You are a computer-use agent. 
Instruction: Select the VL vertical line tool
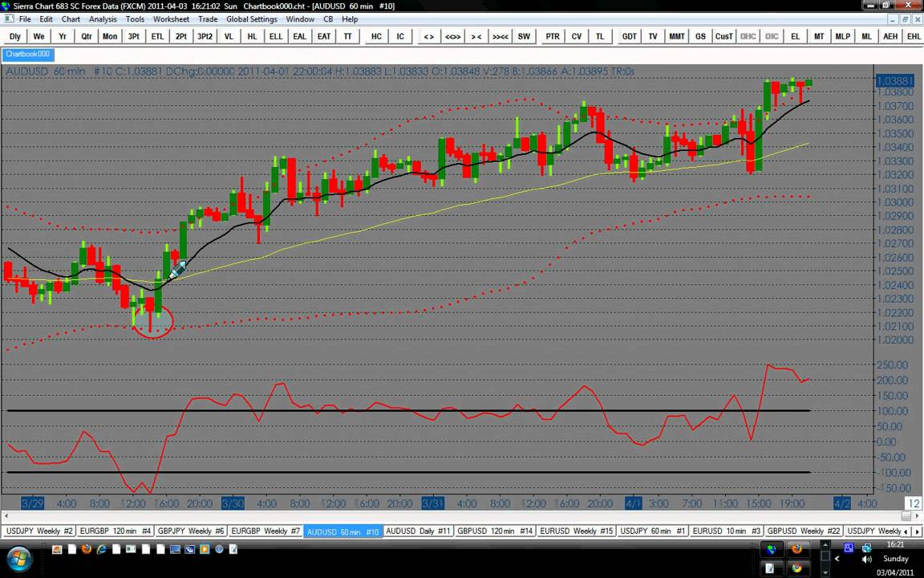pyautogui.click(x=229, y=37)
